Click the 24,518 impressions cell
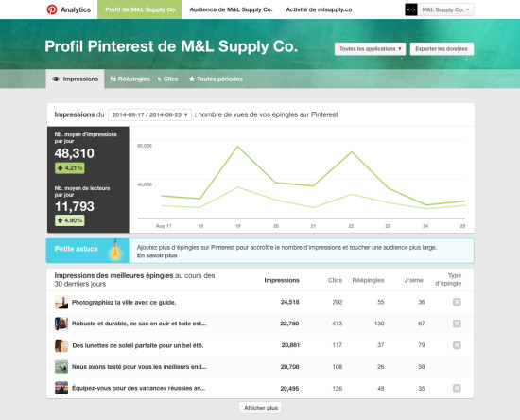The height and width of the screenshot is (420, 520). (x=290, y=302)
